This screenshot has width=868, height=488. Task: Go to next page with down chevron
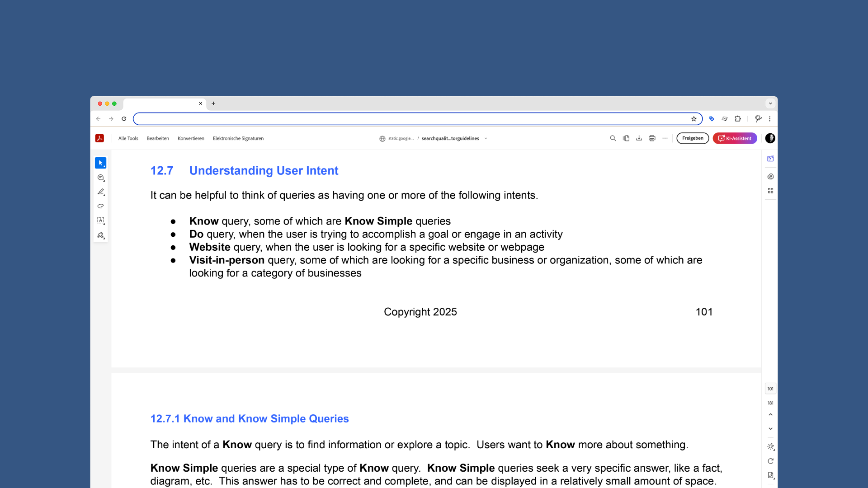coord(770,428)
